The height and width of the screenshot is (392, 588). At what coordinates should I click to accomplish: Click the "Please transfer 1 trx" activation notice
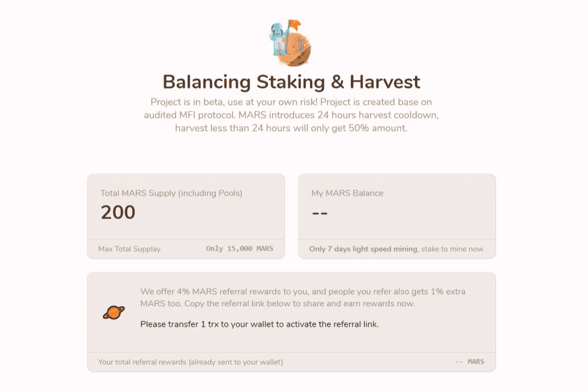(x=259, y=325)
